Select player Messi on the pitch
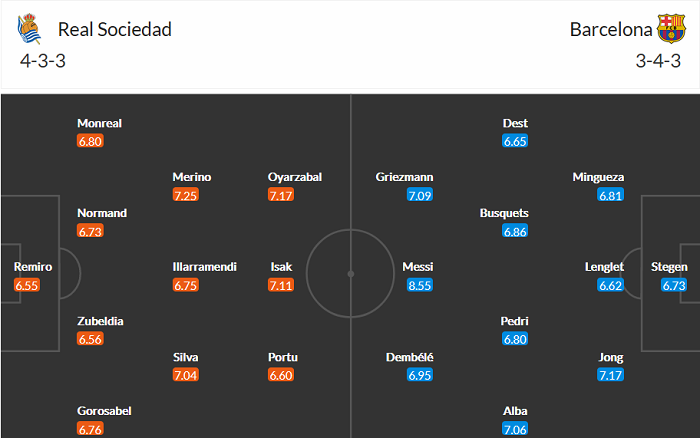Screen dimensions: 700x438 [418, 267]
